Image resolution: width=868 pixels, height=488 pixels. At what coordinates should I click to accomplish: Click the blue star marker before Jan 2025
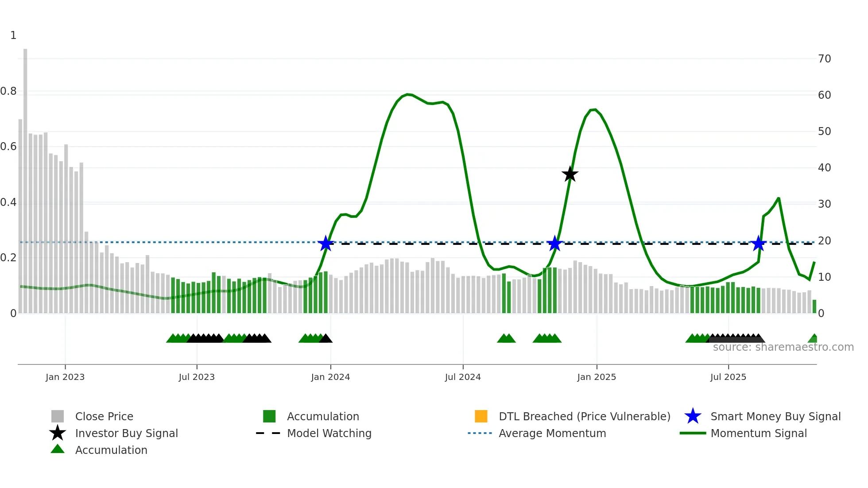554,243
